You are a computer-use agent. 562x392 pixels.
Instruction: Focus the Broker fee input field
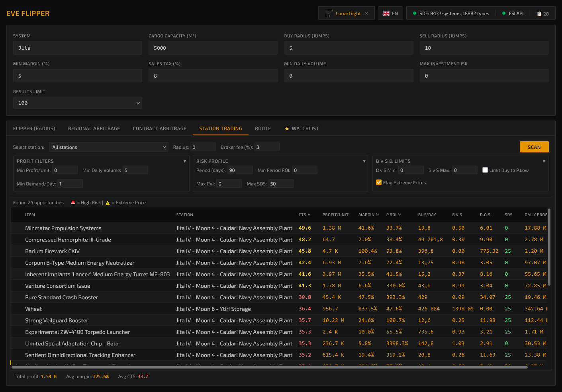pos(267,147)
